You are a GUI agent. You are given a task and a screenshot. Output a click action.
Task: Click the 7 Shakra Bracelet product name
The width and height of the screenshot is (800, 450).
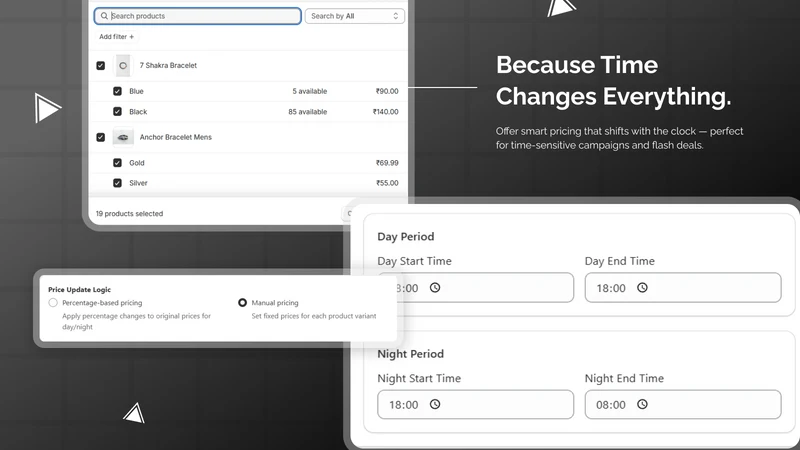[x=168, y=65]
